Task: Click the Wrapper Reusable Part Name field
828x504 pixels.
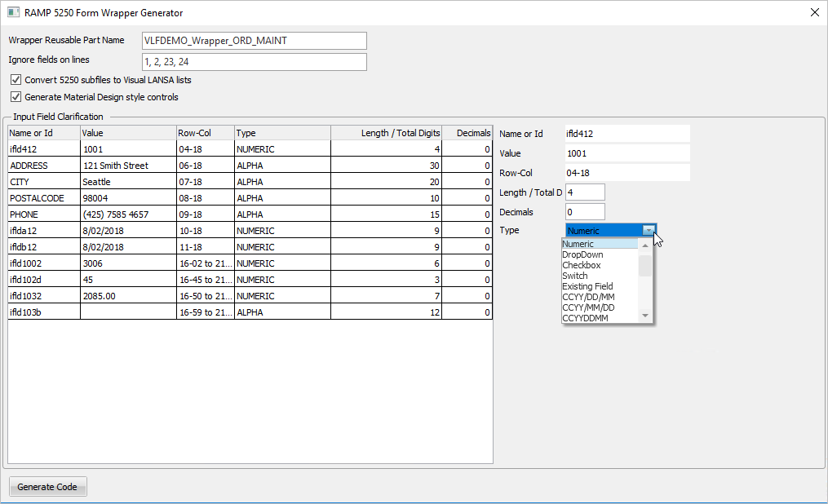Action: pos(254,41)
